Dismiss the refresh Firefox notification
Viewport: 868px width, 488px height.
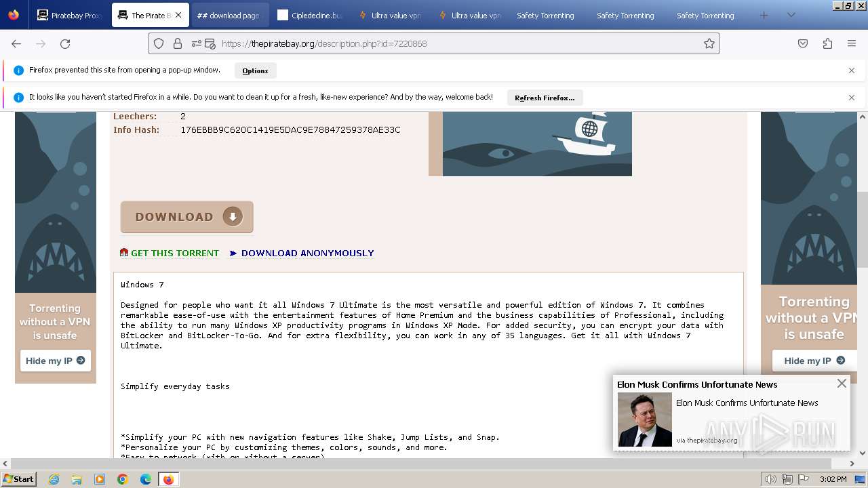point(852,98)
